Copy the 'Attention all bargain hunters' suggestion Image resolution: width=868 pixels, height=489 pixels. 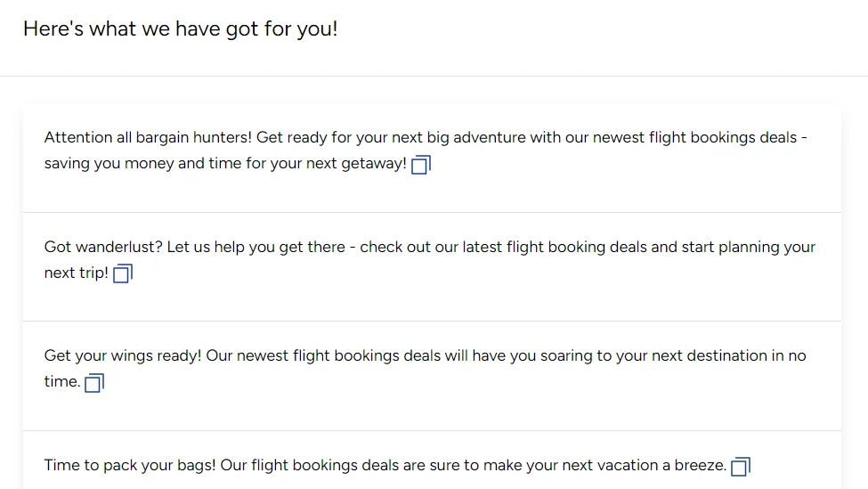tap(421, 165)
